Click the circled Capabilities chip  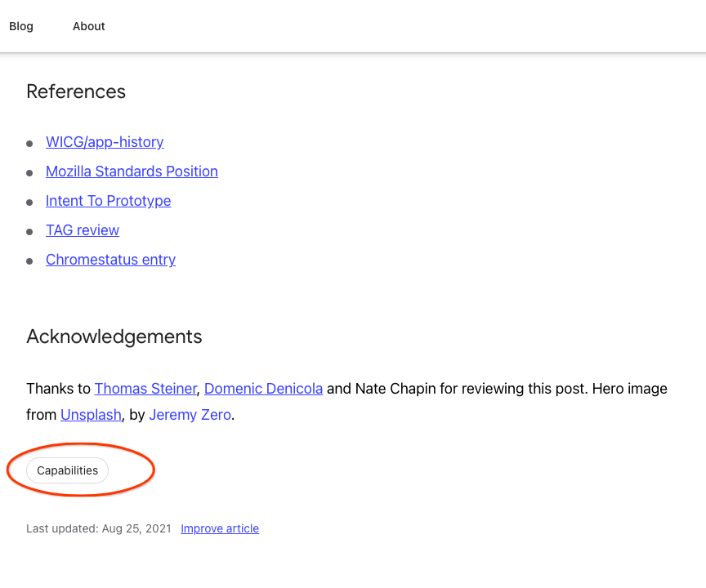point(67,470)
